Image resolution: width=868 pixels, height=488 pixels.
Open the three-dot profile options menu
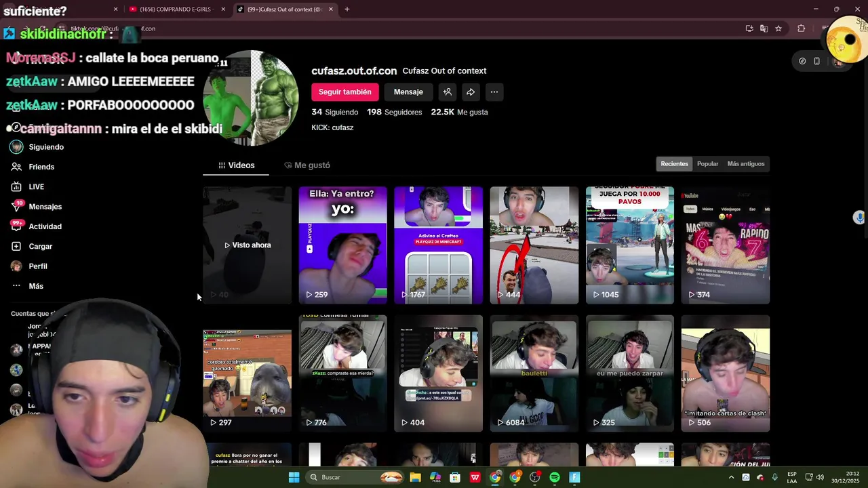(494, 92)
